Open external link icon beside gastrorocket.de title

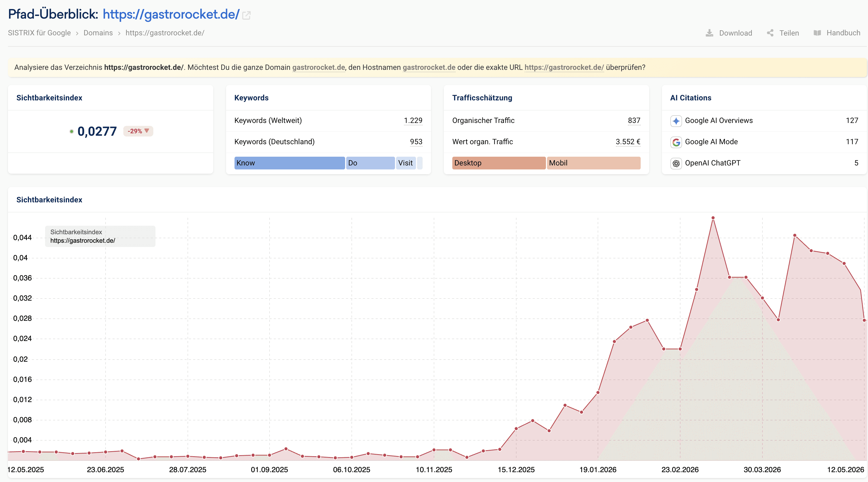pyautogui.click(x=246, y=15)
